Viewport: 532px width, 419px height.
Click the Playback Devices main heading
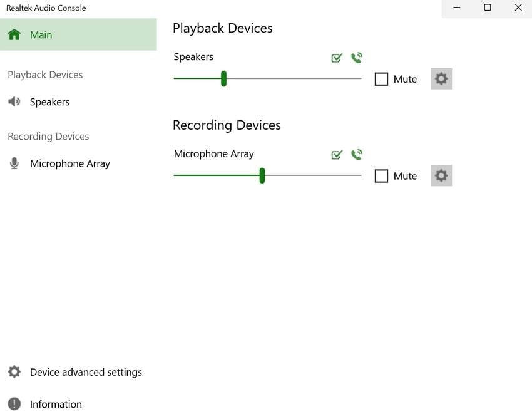point(223,28)
